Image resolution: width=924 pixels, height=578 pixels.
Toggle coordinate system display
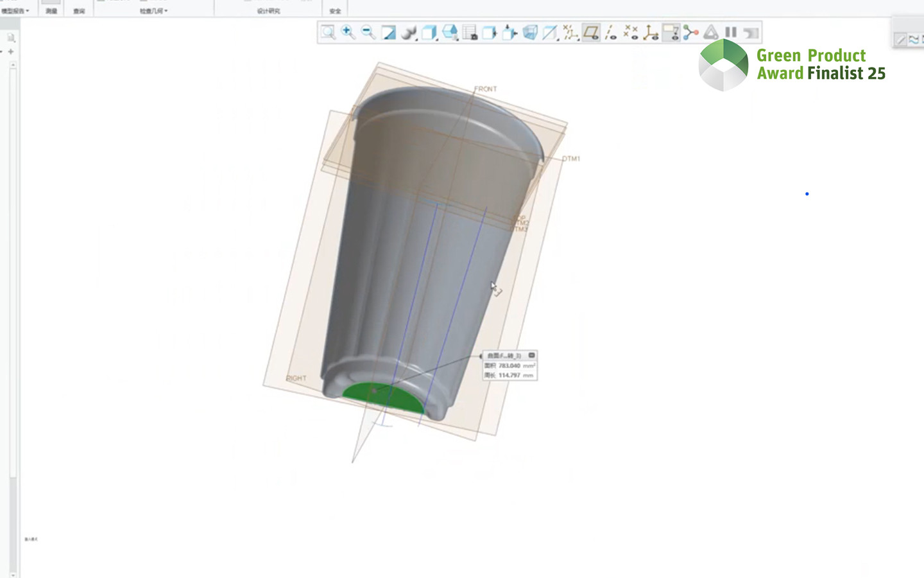point(650,32)
